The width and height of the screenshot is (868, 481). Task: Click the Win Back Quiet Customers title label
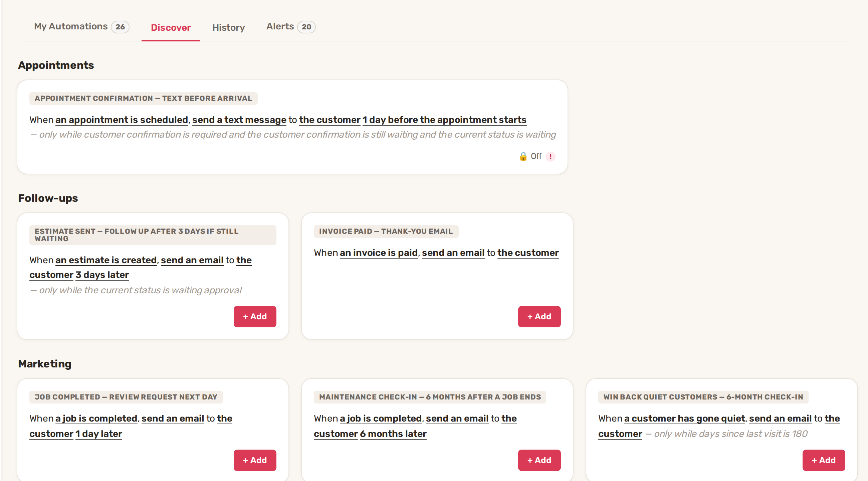point(703,397)
